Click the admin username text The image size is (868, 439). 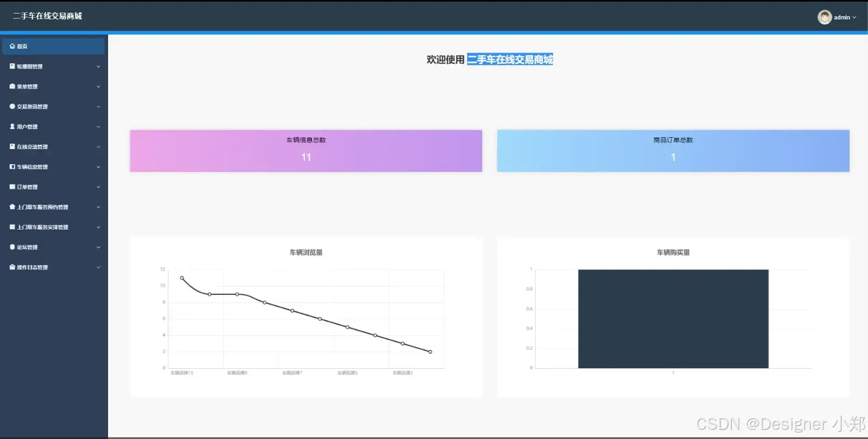point(842,17)
